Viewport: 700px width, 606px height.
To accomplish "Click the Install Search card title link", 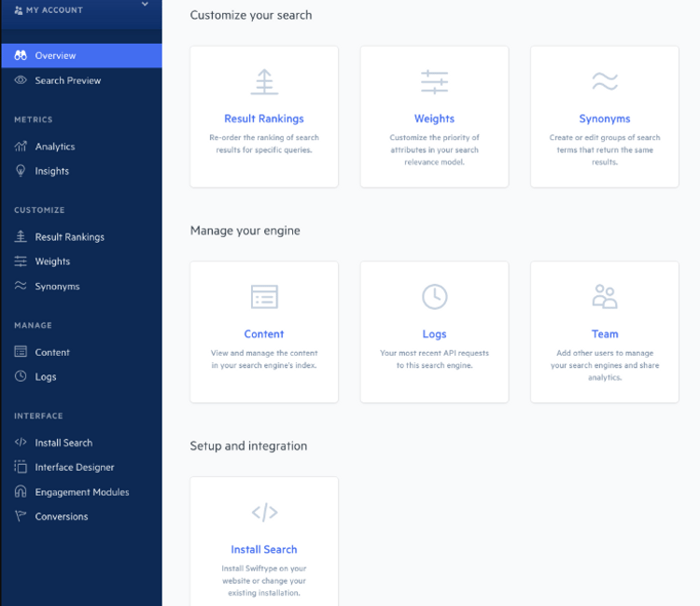I will (x=264, y=549).
